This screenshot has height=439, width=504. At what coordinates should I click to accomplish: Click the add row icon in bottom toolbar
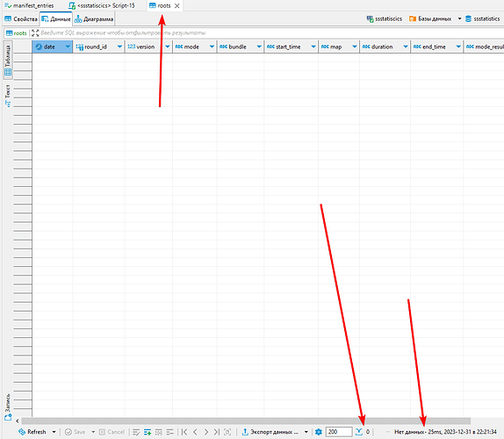click(x=148, y=432)
